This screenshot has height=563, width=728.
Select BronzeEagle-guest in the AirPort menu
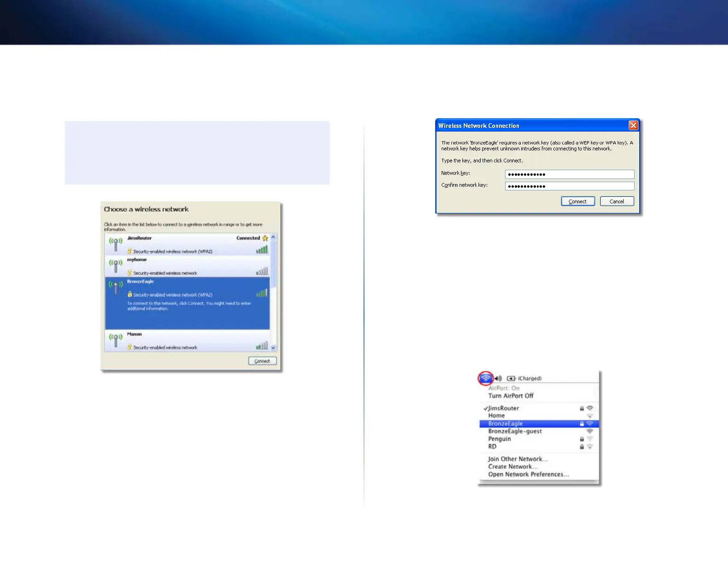point(539,431)
